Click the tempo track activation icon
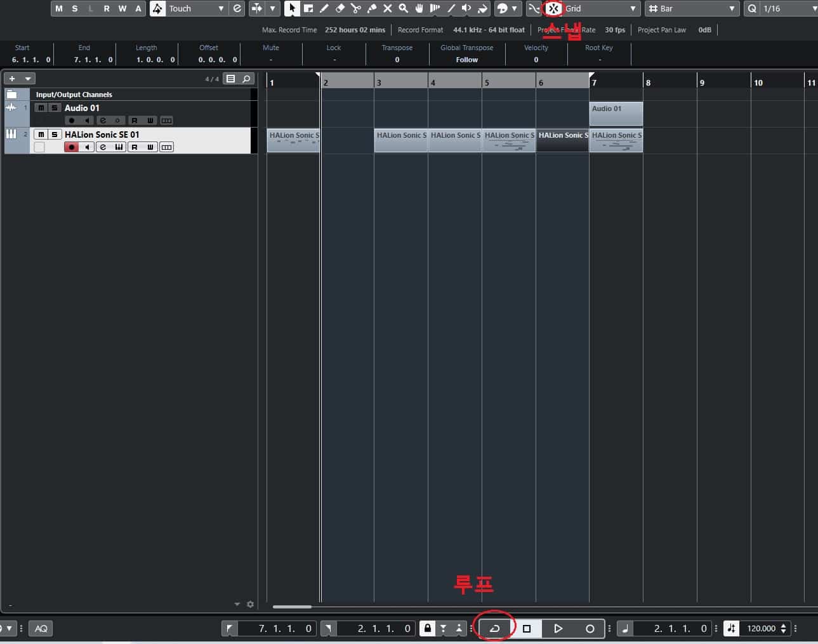This screenshot has height=644, width=818. 731,628
